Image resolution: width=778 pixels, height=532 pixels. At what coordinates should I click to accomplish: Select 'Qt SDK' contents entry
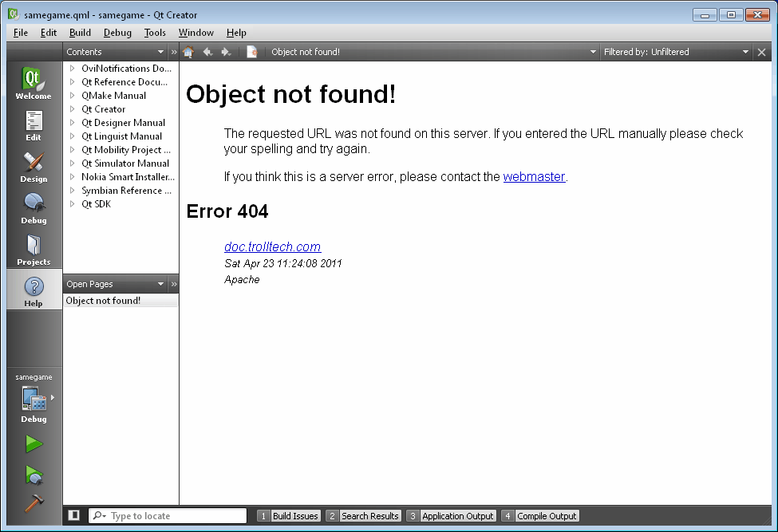click(97, 203)
